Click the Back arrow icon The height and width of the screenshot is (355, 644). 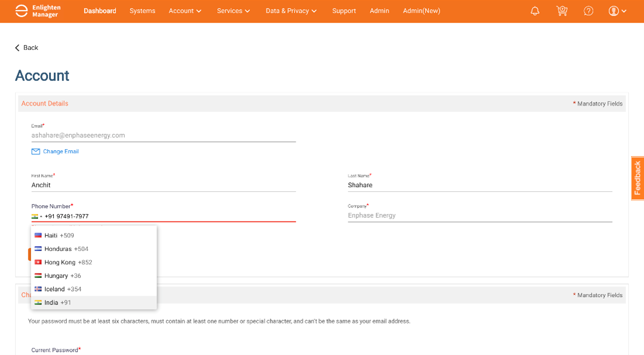click(17, 47)
